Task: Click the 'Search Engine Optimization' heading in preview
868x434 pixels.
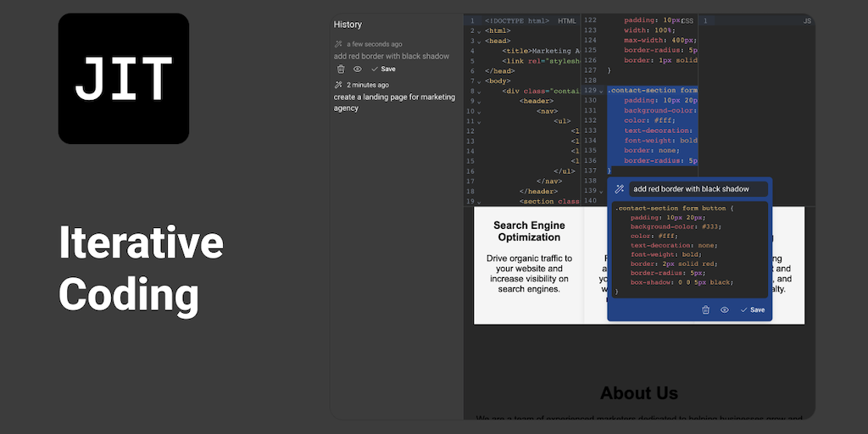Action: pyautogui.click(x=529, y=231)
